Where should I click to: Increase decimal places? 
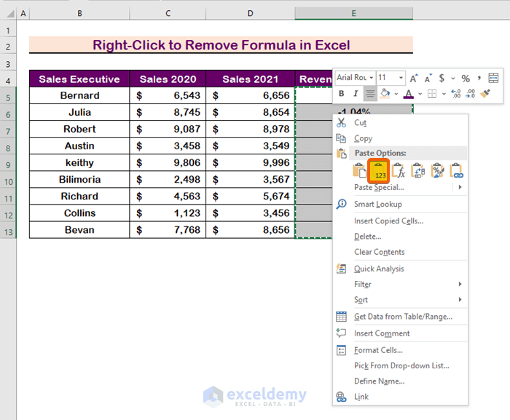click(456, 94)
